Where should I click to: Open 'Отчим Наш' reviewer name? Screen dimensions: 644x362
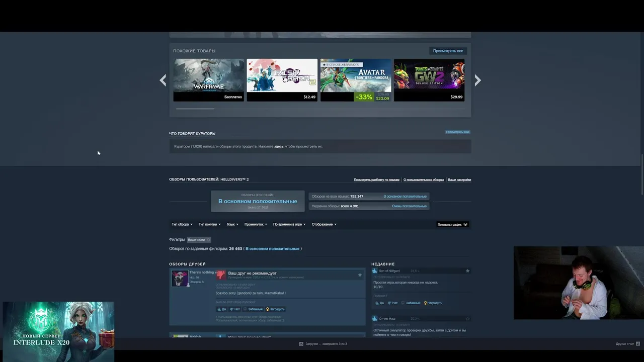tap(387, 319)
